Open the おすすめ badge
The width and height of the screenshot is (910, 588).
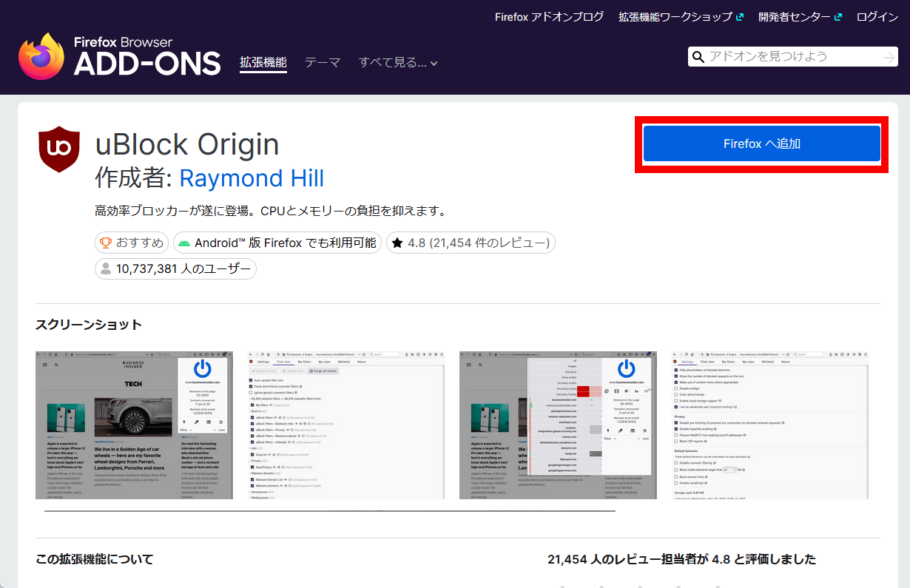pyautogui.click(x=132, y=243)
